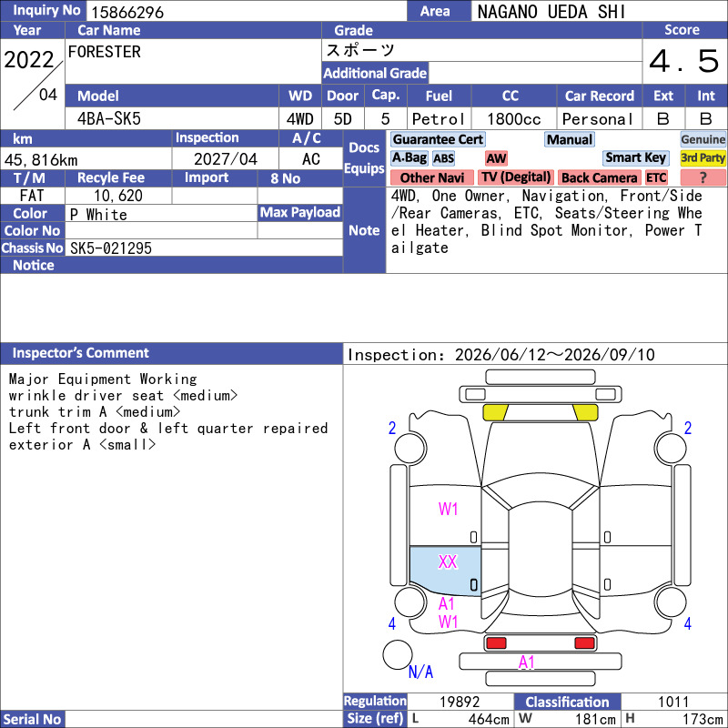The image size is (728, 728).
Task: Click the year value 2022
Action: tap(29, 60)
